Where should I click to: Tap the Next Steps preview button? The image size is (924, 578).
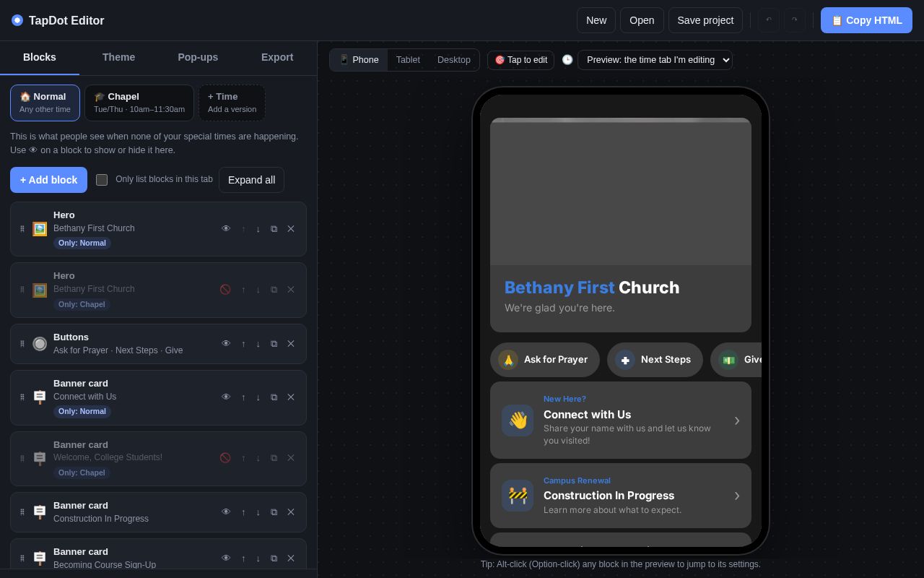tap(655, 360)
